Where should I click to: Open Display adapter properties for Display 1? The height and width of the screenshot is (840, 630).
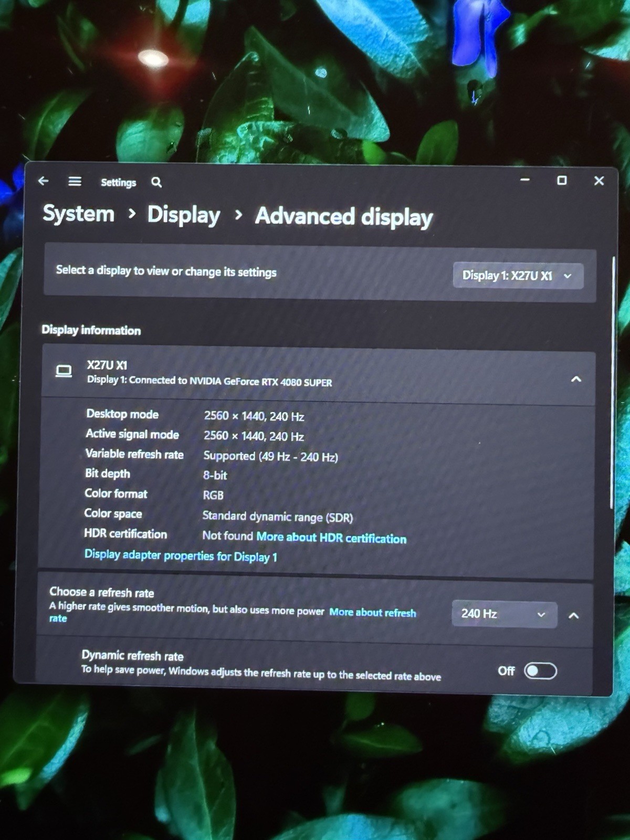181,555
